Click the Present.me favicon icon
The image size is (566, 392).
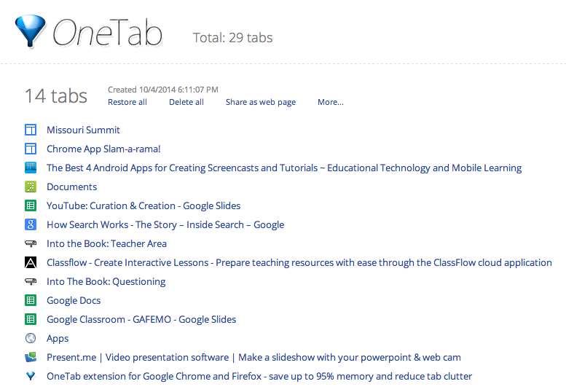coord(31,357)
